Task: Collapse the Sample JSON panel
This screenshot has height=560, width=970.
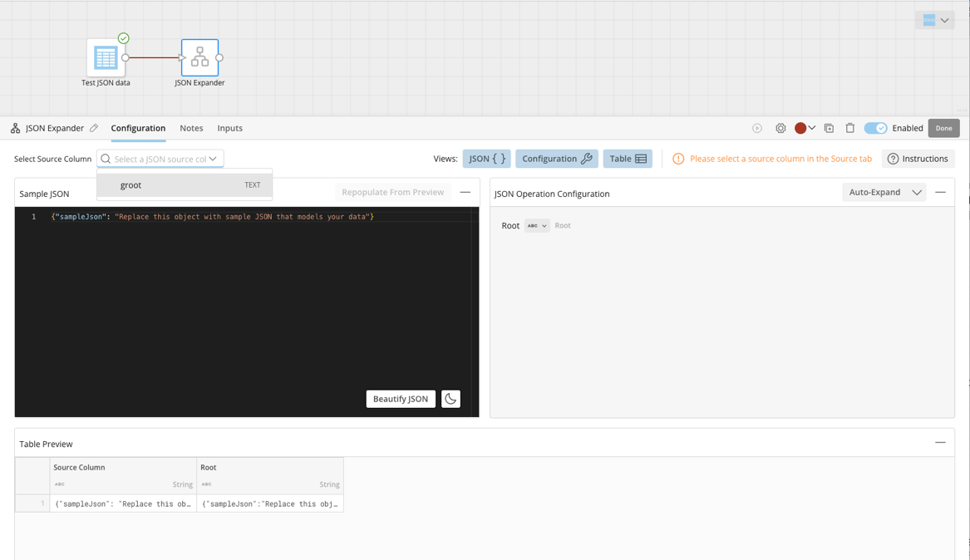Action: click(x=465, y=192)
